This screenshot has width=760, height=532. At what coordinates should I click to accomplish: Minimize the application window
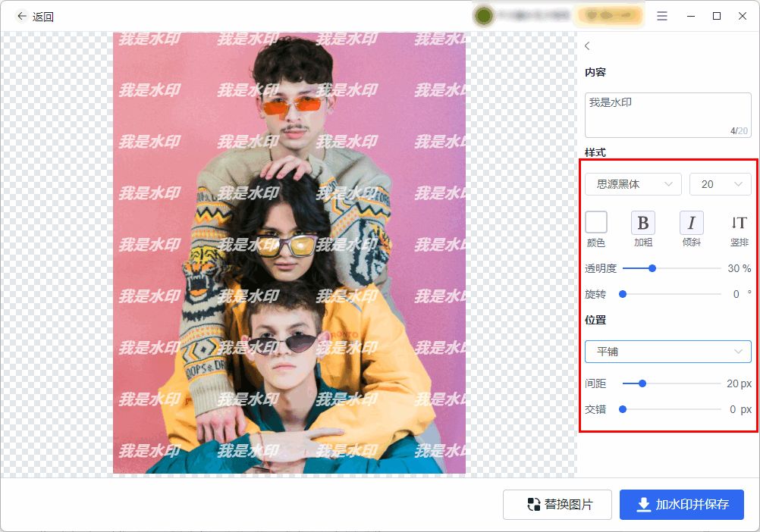pos(691,16)
